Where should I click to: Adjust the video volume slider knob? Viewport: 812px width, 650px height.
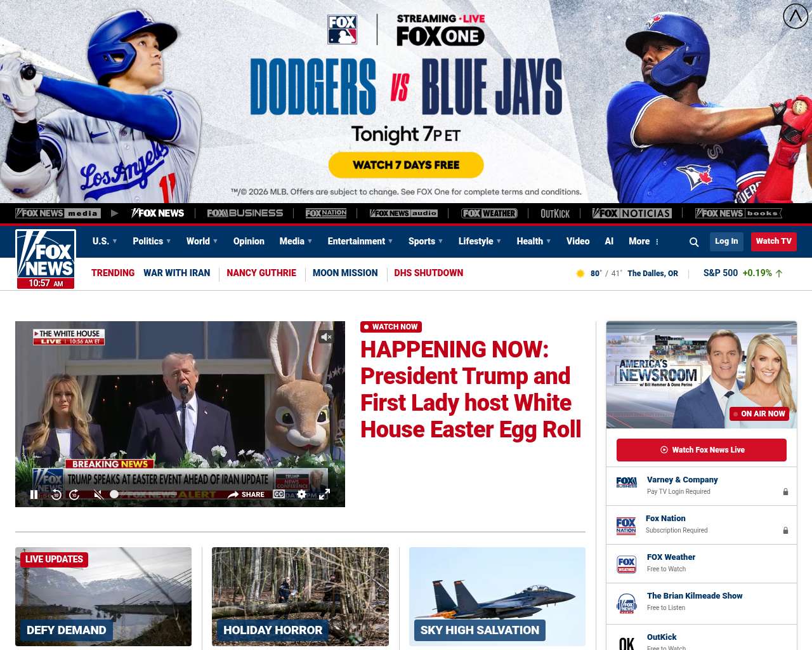tap(114, 494)
